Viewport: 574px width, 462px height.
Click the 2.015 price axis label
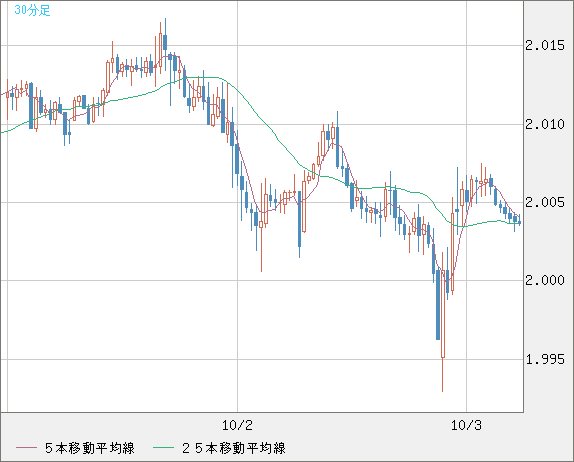click(x=545, y=46)
